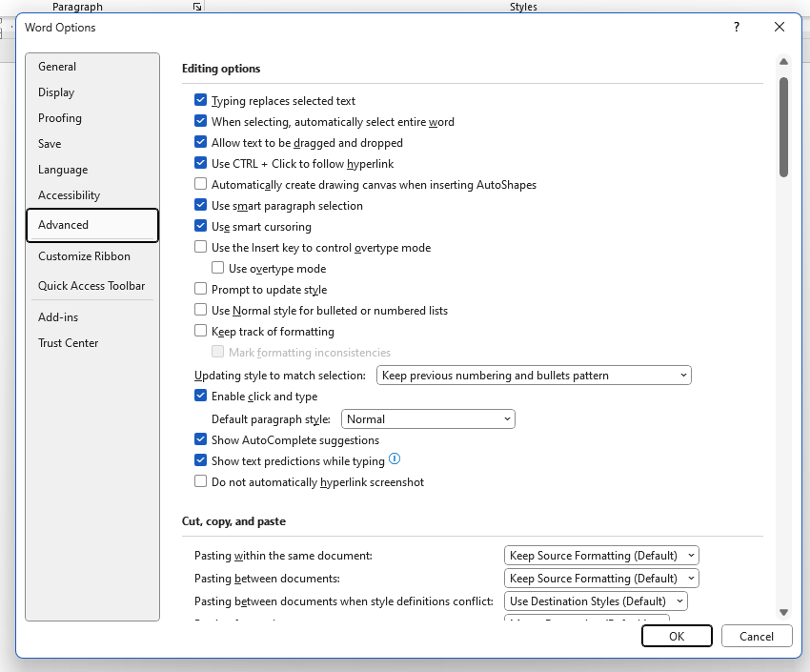Open Quick Access Toolbar category
Screen dimensions: 810x672
coord(91,286)
